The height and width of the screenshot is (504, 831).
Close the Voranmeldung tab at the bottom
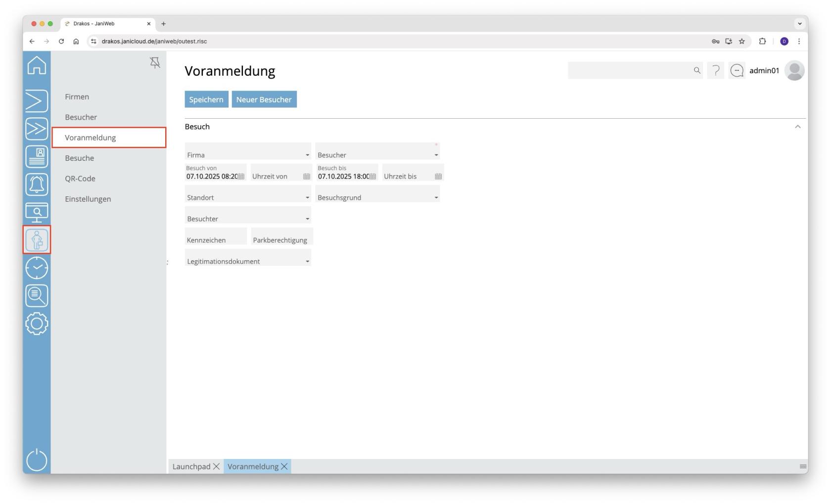tap(284, 466)
